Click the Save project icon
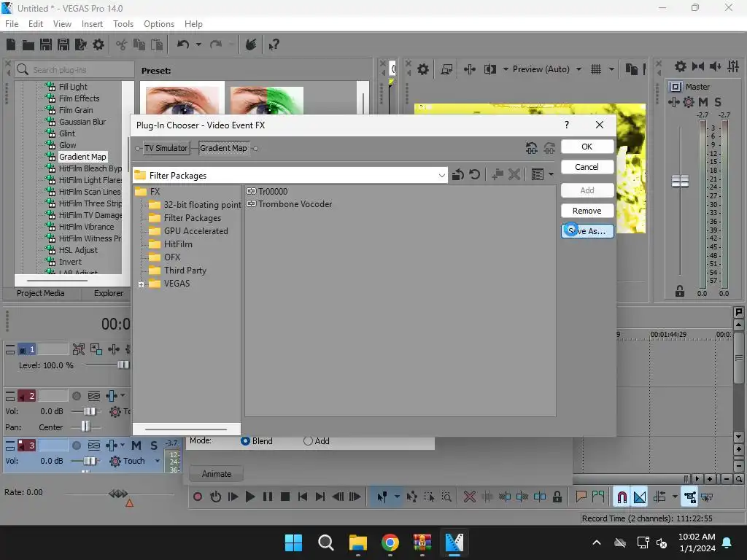The image size is (747, 560). pyautogui.click(x=46, y=44)
